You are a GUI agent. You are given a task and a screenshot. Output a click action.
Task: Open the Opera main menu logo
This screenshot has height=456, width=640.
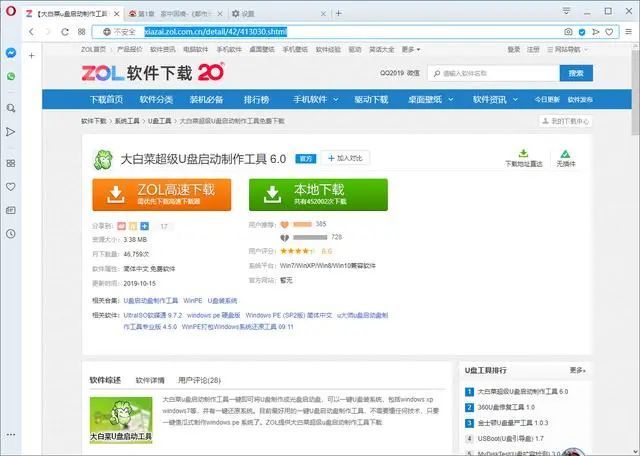[x=11, y=11]
